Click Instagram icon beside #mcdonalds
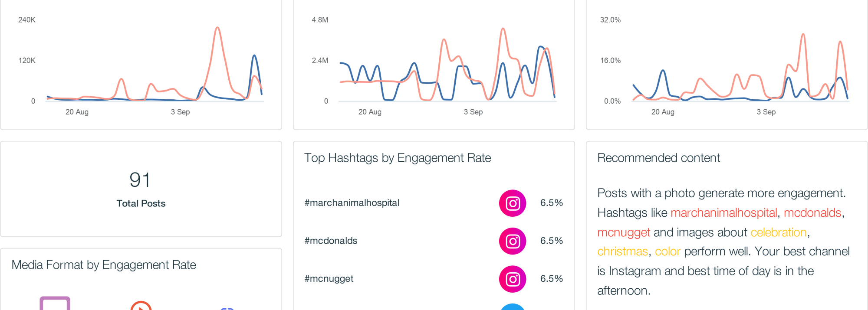Viewport: 868px width, 310px height. [x=513, y=241]
